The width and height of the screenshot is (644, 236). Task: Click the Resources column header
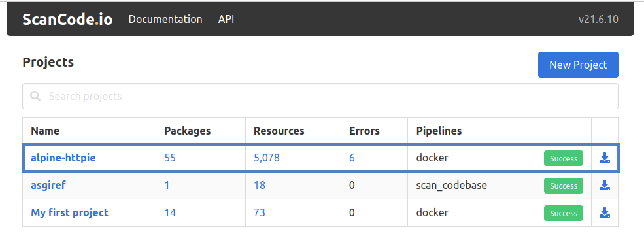click(x=279, y=131)
